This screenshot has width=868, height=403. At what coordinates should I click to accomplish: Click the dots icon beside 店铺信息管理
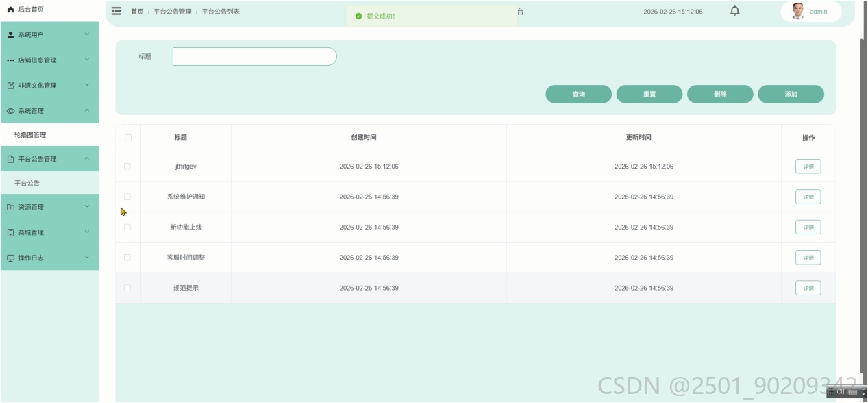pyautogui.click(x=10, y=60)
